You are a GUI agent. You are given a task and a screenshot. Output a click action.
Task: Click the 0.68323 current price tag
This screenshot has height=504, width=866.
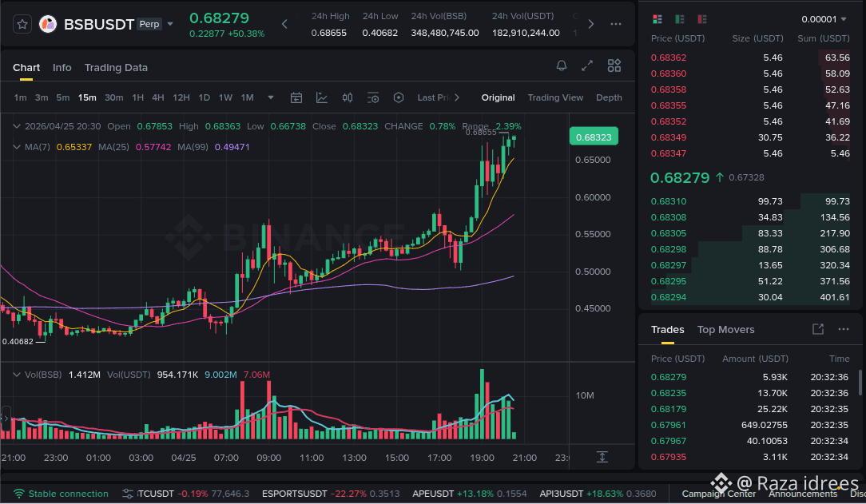click(x=594, y=137)
